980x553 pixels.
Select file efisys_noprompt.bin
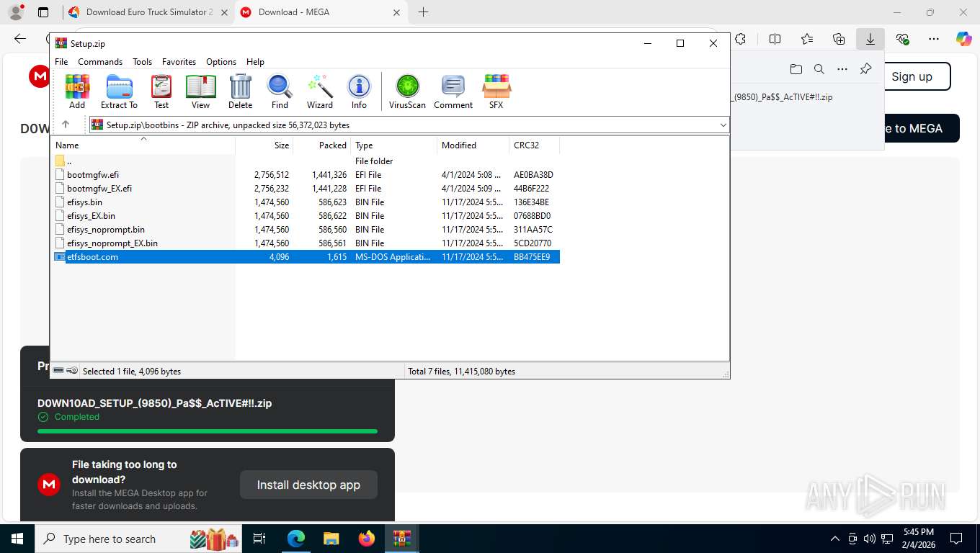coord(106,230)
